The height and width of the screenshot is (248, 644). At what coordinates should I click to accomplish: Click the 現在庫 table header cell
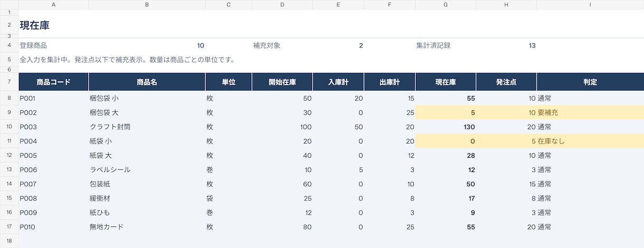click(x=446, y=82)
